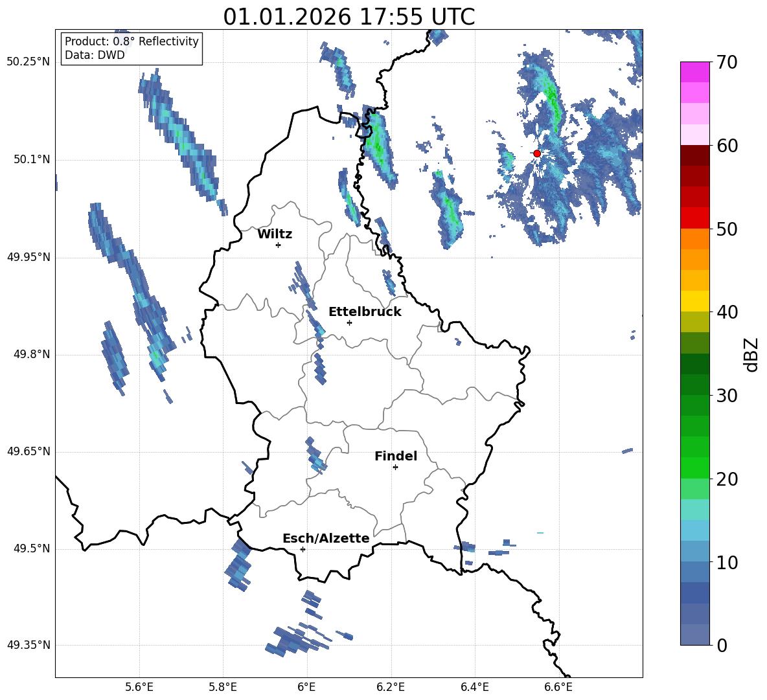Click the dBZ colorbar axis label

750,354
